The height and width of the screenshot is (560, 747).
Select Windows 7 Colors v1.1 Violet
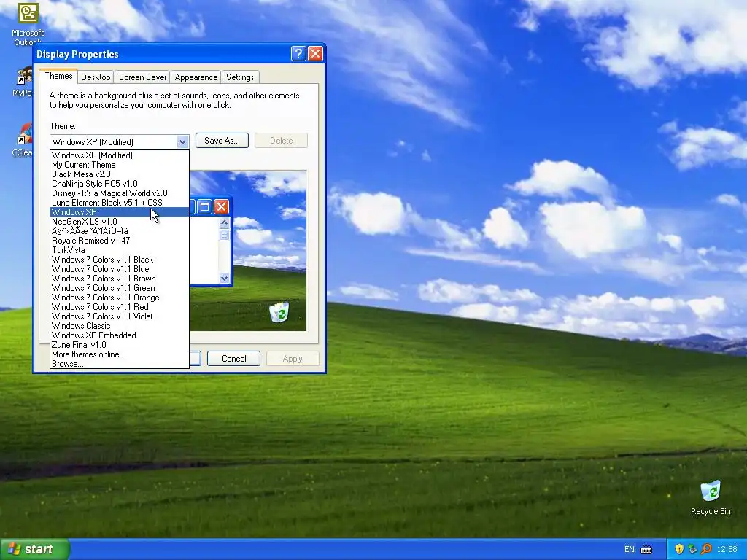coord(119,316)
